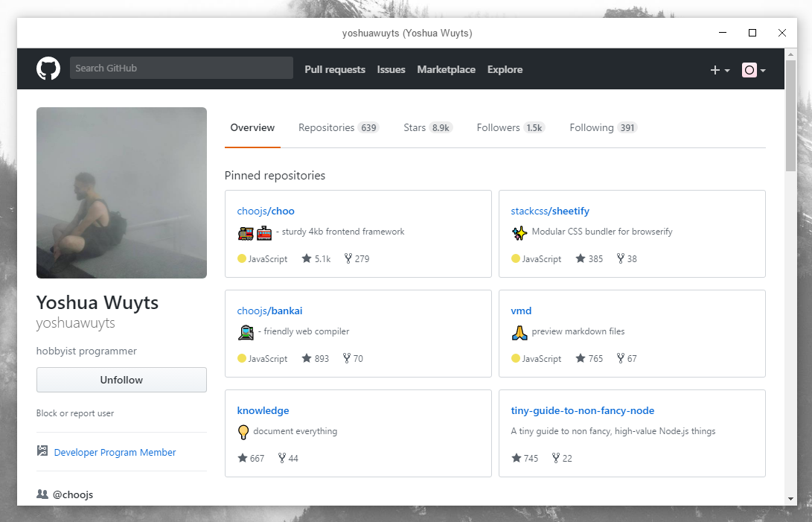This screenshot has width=812, height=522.
Task: Click the light bulb emoji in knowledge card
Action: (243, 433)
